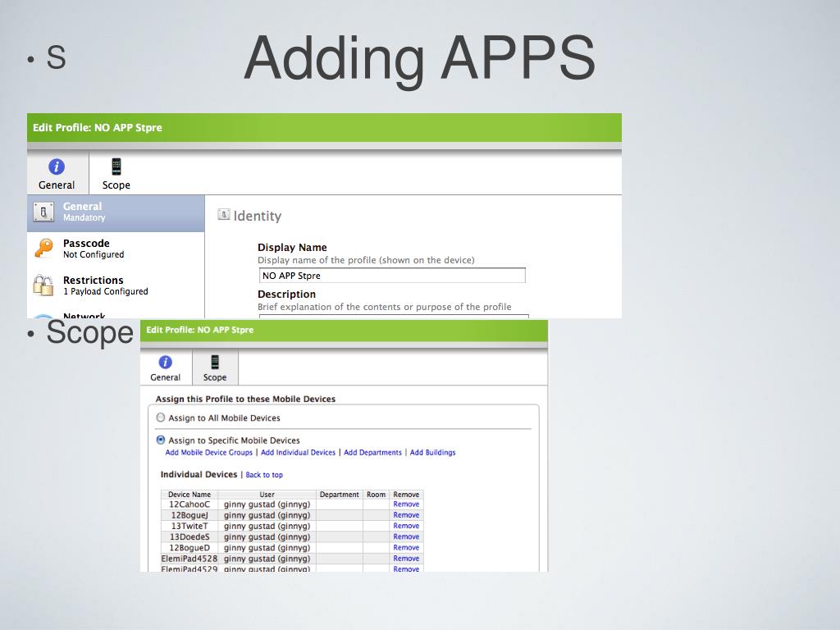Click the Room column header
Image resolution: width=840 pixels, height=630 pixels.
tap(376, 495)
